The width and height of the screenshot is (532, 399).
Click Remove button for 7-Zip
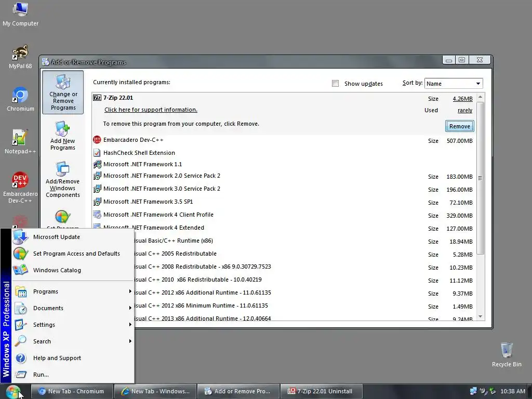(459, 126)
